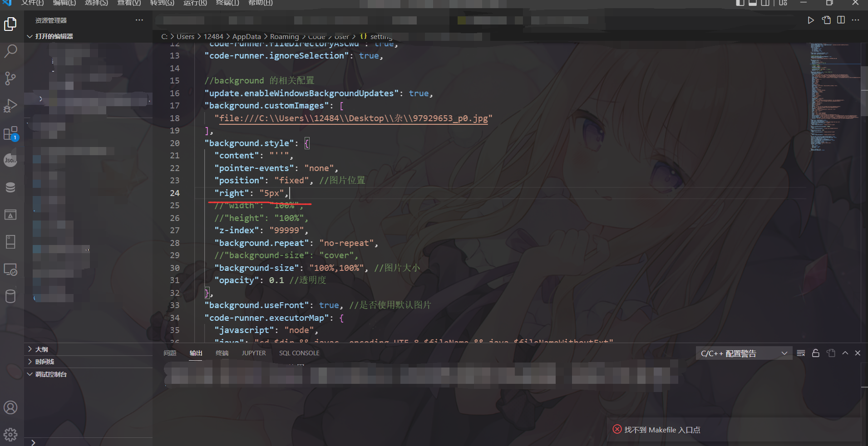Toggle output auto-scroll lock

click(816, 353)
